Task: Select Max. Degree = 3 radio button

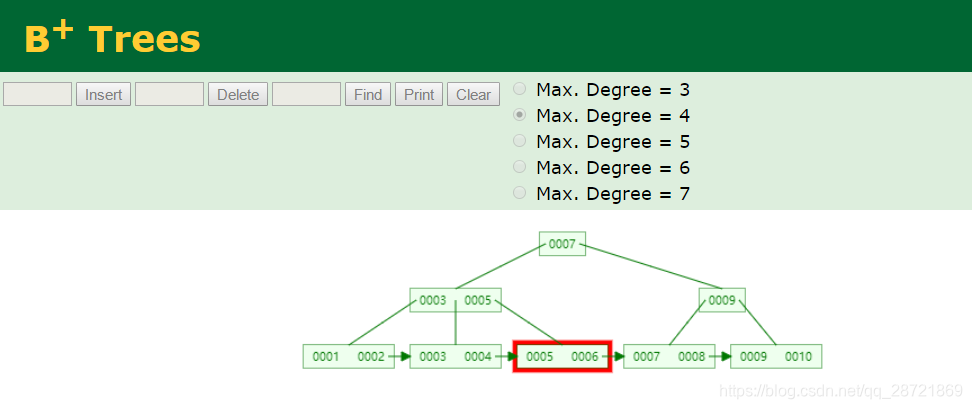Action: point(520,89)
